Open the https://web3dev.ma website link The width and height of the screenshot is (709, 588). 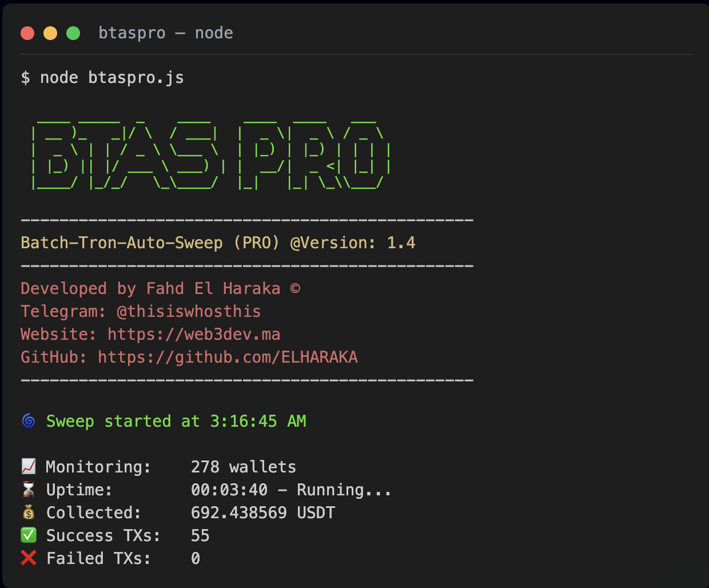193,334
